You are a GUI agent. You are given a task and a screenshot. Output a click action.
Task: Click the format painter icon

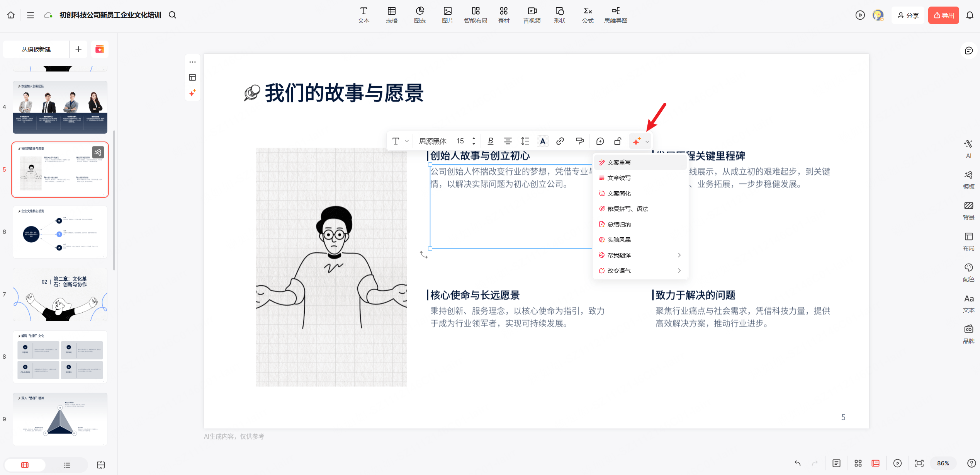[x=579, y=141]
